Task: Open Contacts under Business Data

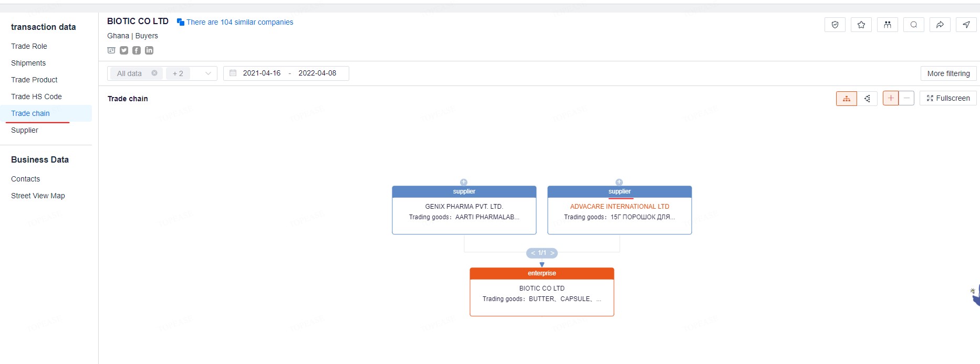Action: (25, 179)
